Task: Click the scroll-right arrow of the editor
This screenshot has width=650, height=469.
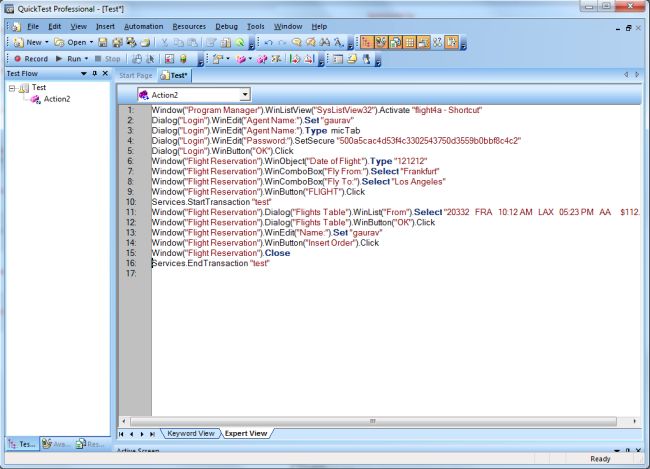Action: pos(634,421)
